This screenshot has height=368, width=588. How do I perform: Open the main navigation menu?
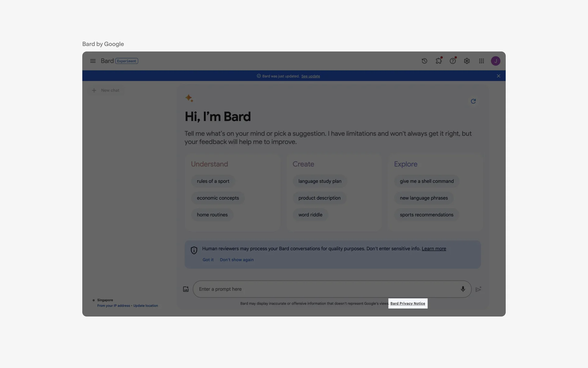tap(93, 61)
